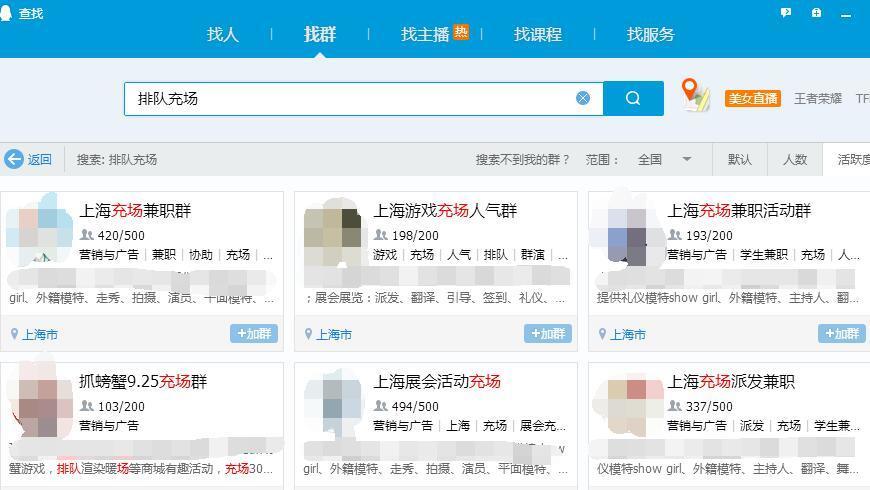Click location pin icon in 上海游戏充场人气群 card
Image resolution: width=870 pixels, height=490 pixels.
point(308,334)
